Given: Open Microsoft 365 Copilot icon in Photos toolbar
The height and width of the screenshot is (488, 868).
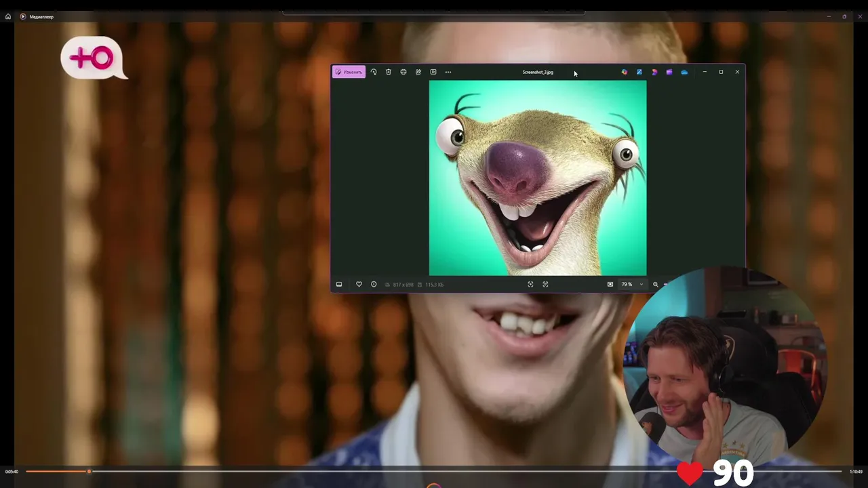Looking at the screenshot, I should point(625,72).
